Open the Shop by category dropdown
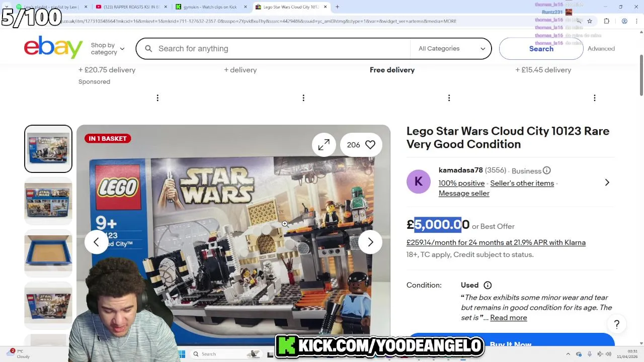The height and width of the screenshot is (362, 644). [x=107, y=49]
